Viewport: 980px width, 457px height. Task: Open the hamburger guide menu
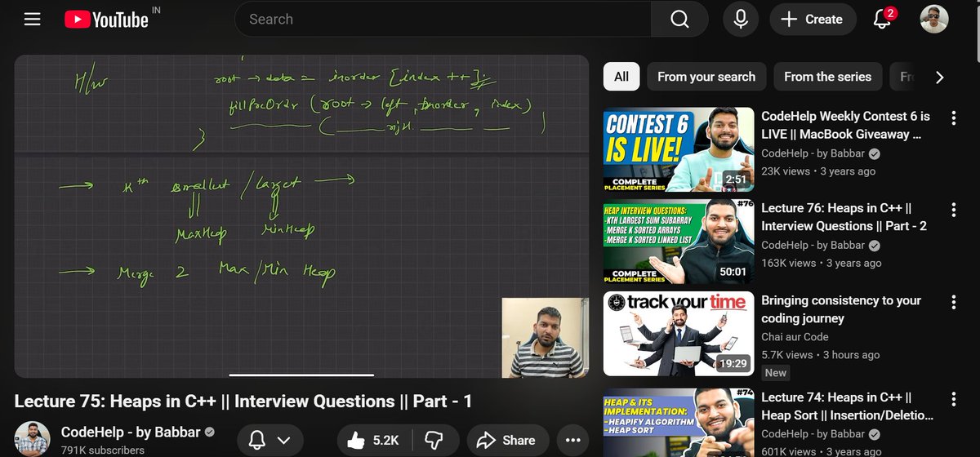[32, 20]
